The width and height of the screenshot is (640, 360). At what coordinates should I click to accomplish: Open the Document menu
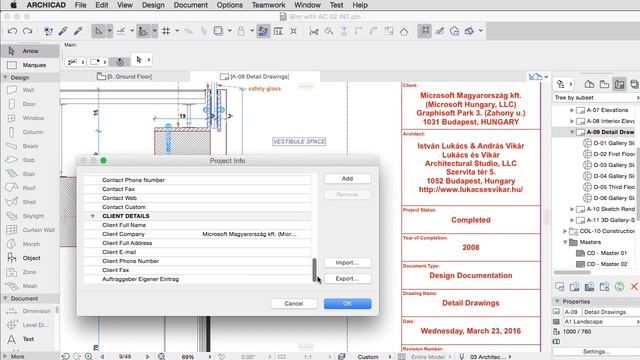tap(191, 5)
